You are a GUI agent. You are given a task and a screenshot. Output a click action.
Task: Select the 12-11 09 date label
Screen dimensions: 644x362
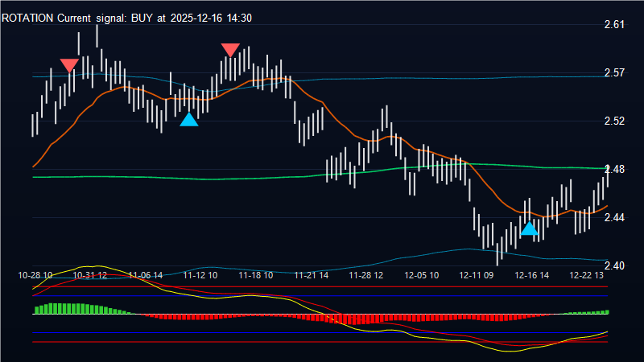(477, 275)
